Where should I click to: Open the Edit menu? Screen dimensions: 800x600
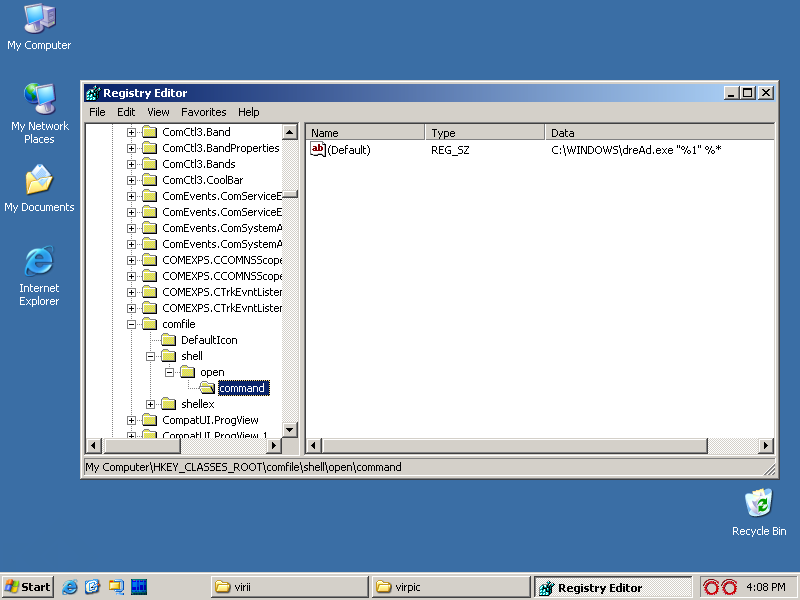(126, 112)
